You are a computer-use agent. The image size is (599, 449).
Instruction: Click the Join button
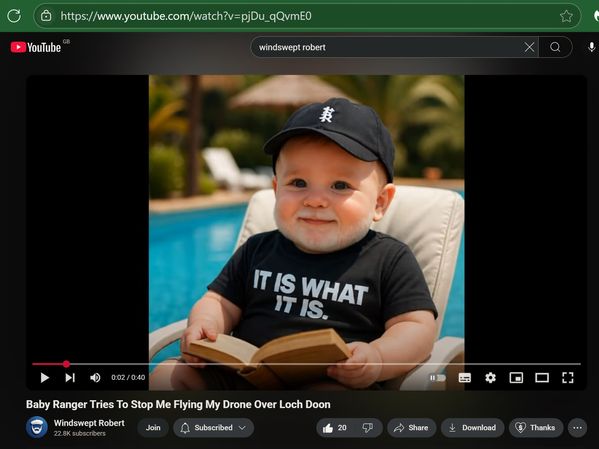coord(153,428)
